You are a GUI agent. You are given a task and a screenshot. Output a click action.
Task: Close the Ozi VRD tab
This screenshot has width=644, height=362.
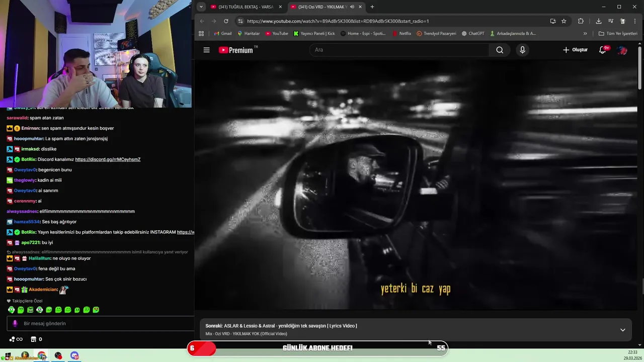click(x=360, y=7)
